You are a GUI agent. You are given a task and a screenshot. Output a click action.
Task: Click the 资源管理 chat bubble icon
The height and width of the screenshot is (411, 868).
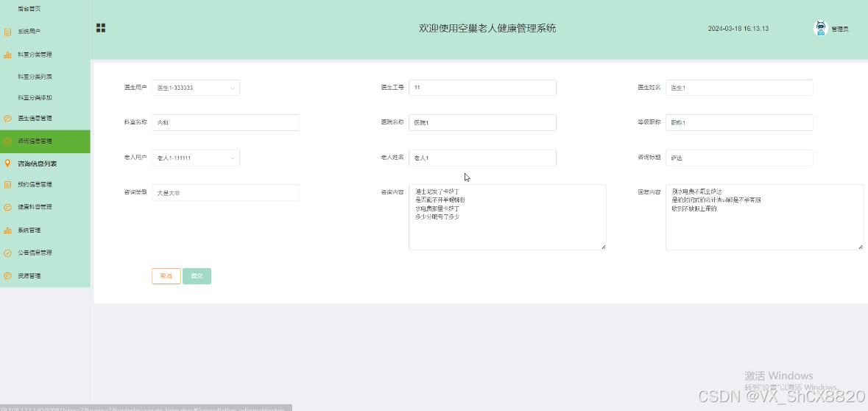point(7,276)
